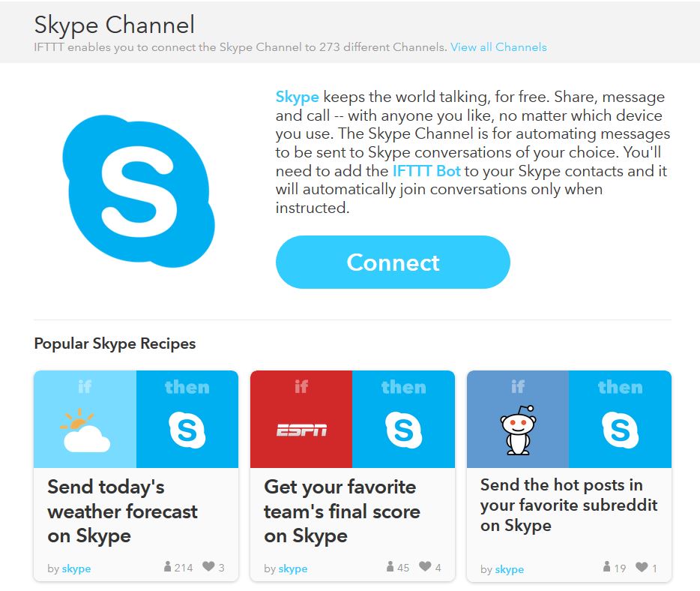The width and height of the screenshot is (700, 591).
Task: Click the 'then' label on subreddit recipe
Action: (620, 387)
